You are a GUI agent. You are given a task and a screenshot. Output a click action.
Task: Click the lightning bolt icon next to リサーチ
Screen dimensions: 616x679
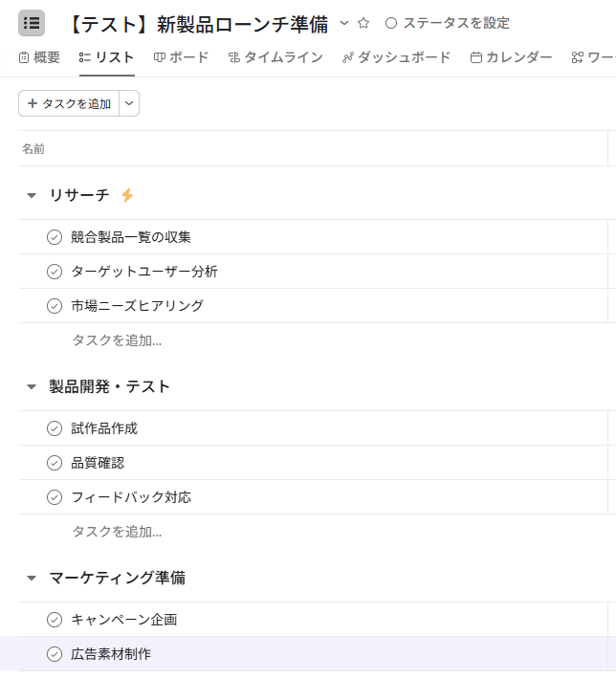(127, 195)
